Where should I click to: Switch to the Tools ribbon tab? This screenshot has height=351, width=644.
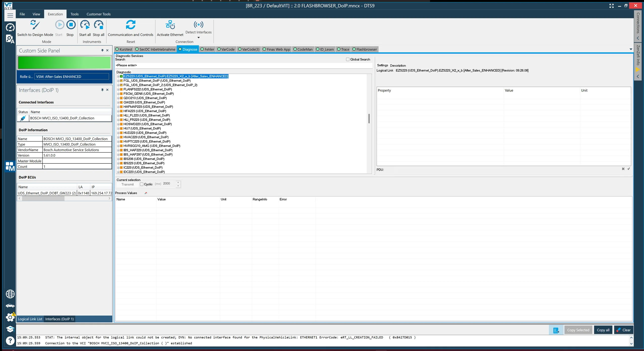[74, 14]
